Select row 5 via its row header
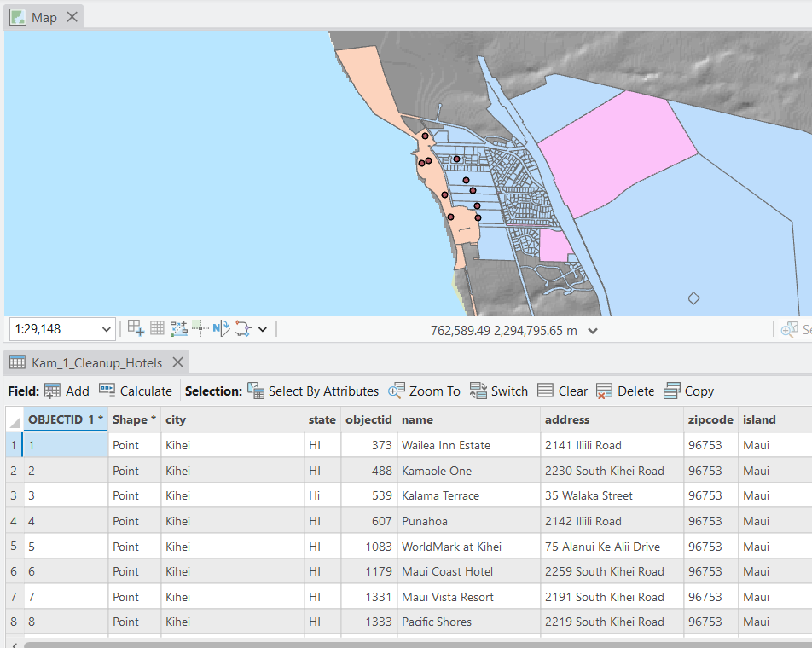 (x=14, y=547)
